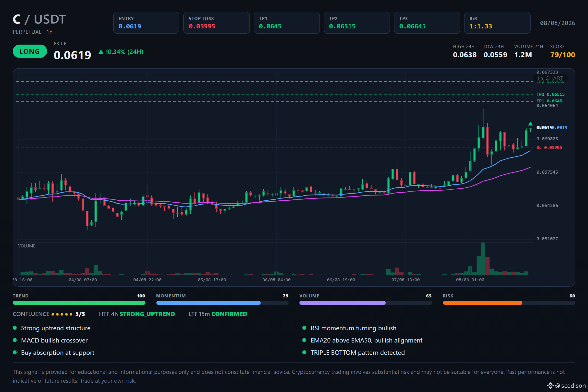
Task: Click the orange RISK progress bar
Action: 509,303
